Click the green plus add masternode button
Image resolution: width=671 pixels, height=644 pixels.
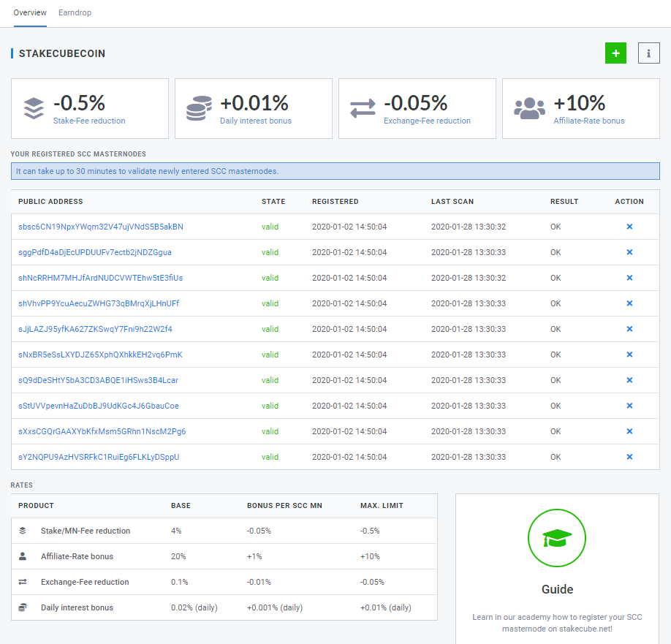tap(615, 53)
